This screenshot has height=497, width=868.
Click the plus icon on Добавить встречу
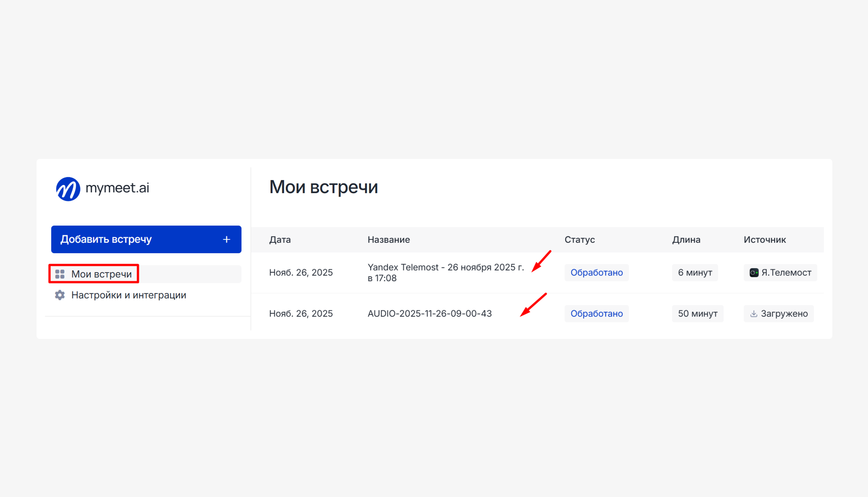pos(226,239)
